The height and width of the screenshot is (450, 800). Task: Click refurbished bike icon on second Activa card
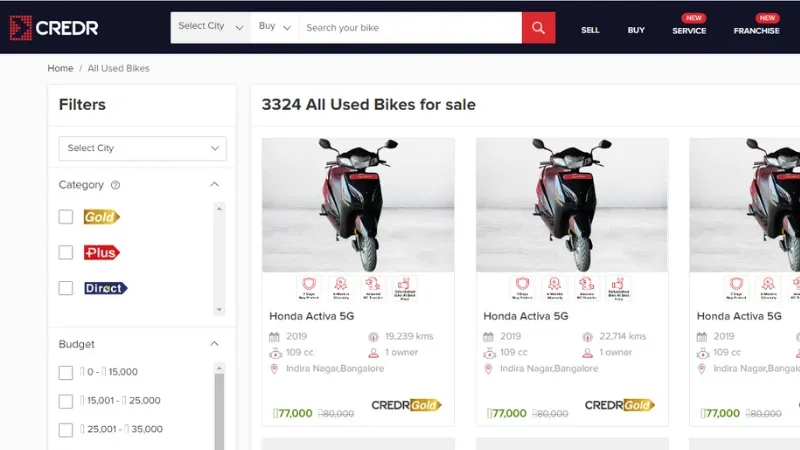618,288
